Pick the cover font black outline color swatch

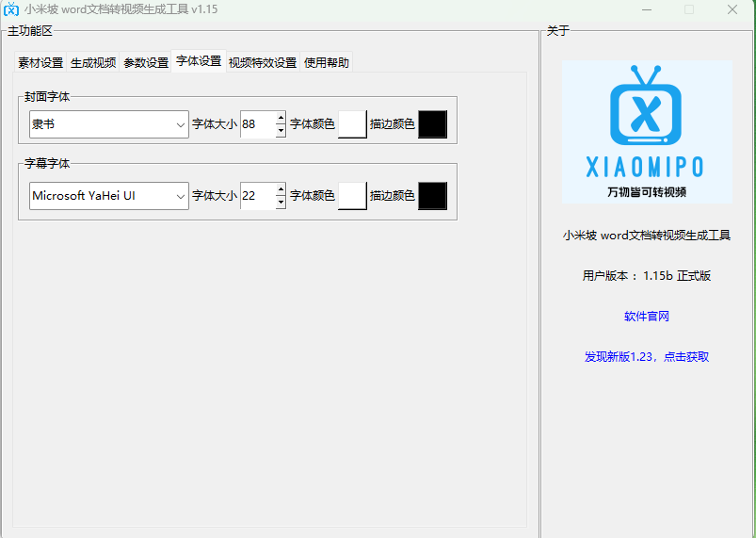point(432,124)
